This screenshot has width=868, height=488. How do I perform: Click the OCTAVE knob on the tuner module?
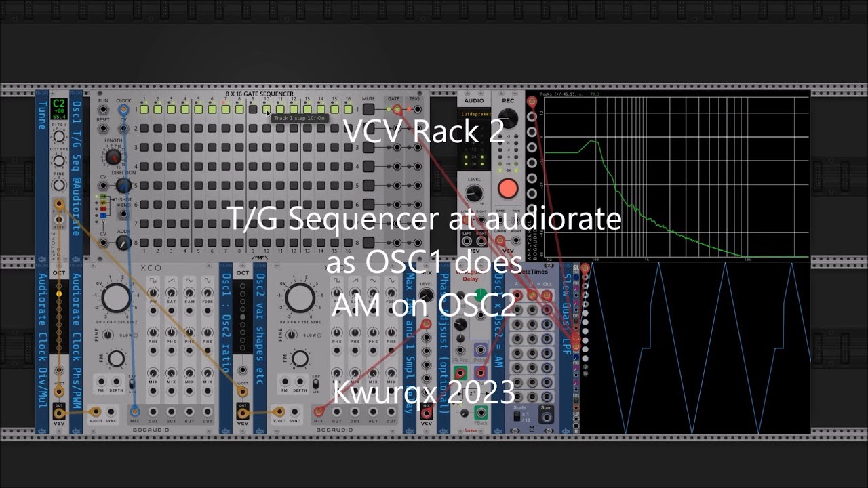(59, 161)
